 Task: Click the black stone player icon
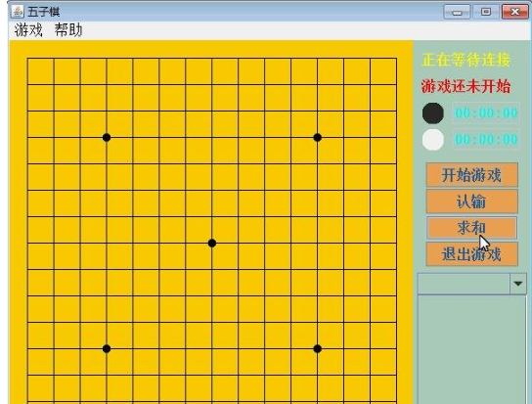[x=433, y=113]
